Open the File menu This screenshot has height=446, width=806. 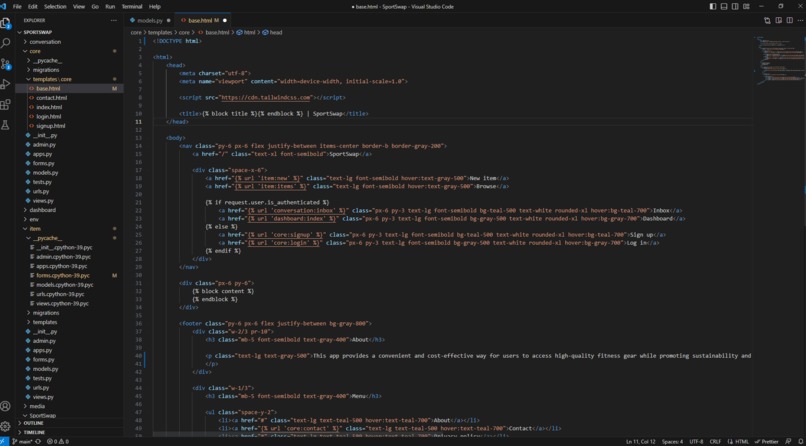coord(17,7)
